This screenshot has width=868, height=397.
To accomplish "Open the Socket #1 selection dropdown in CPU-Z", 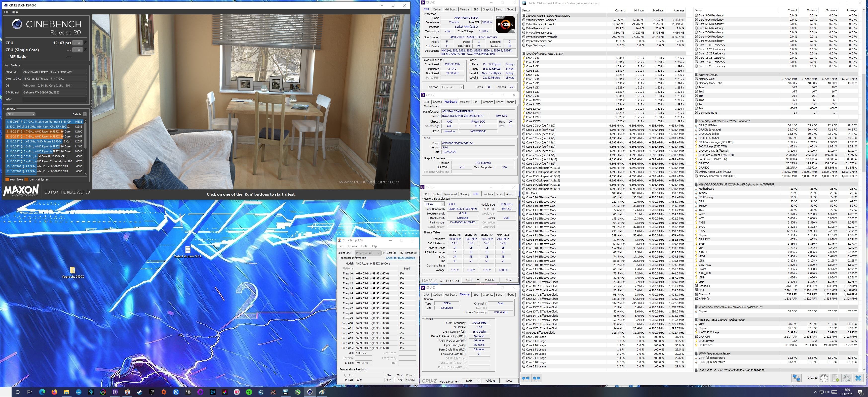I will [x=452, y=87].
